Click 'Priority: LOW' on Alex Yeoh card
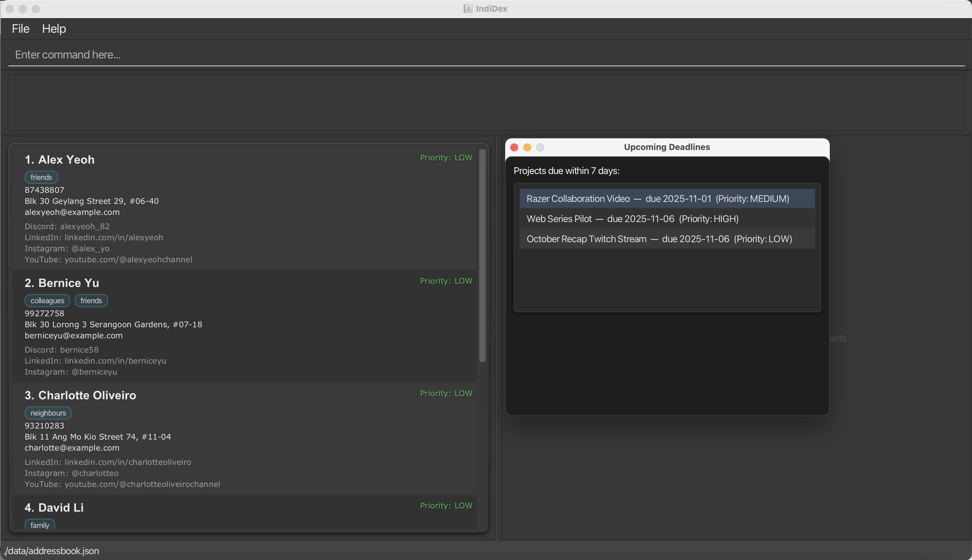 [446, 158]
